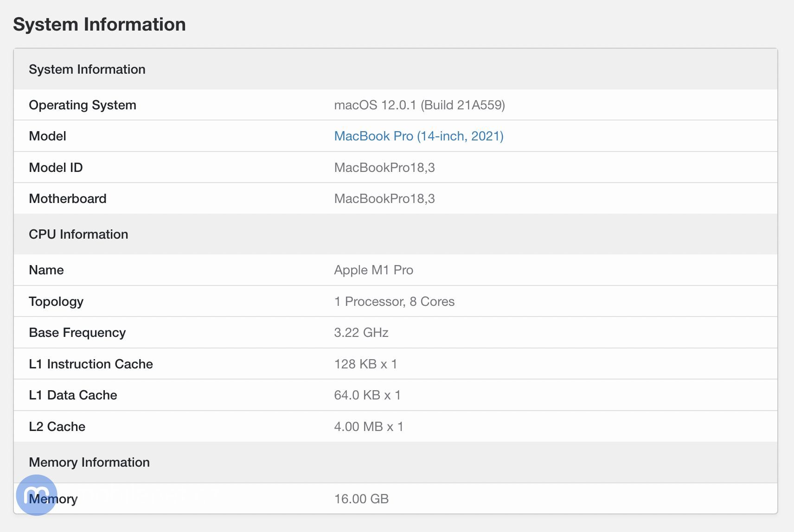
Task: Select the L2 Cache 4.00 MB value
Action: (369, 426)
